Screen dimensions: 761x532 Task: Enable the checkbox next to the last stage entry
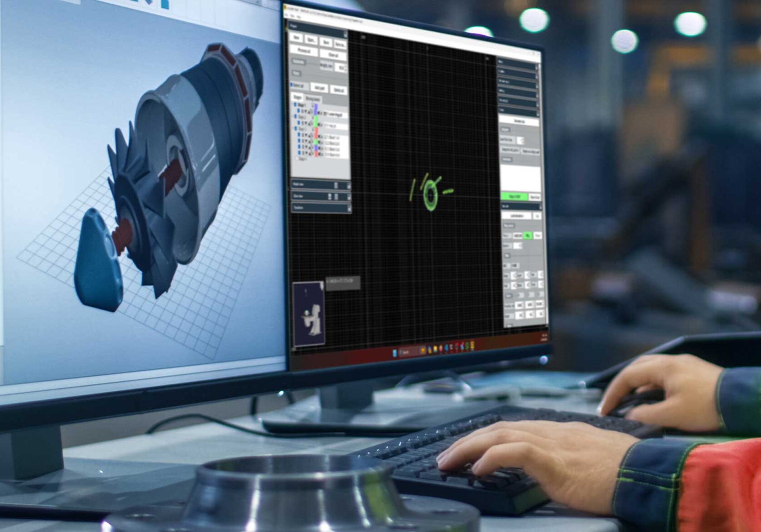(297, 159)
